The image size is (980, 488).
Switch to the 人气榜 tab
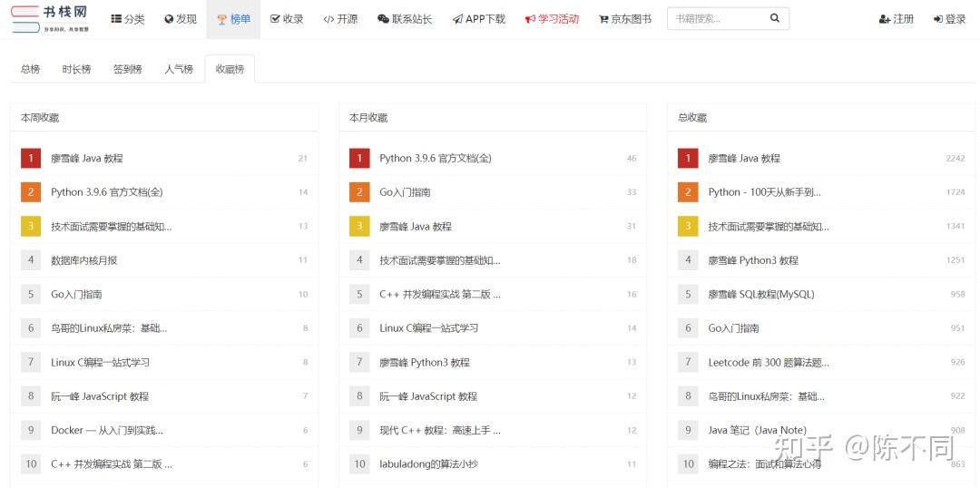point(179,69)
